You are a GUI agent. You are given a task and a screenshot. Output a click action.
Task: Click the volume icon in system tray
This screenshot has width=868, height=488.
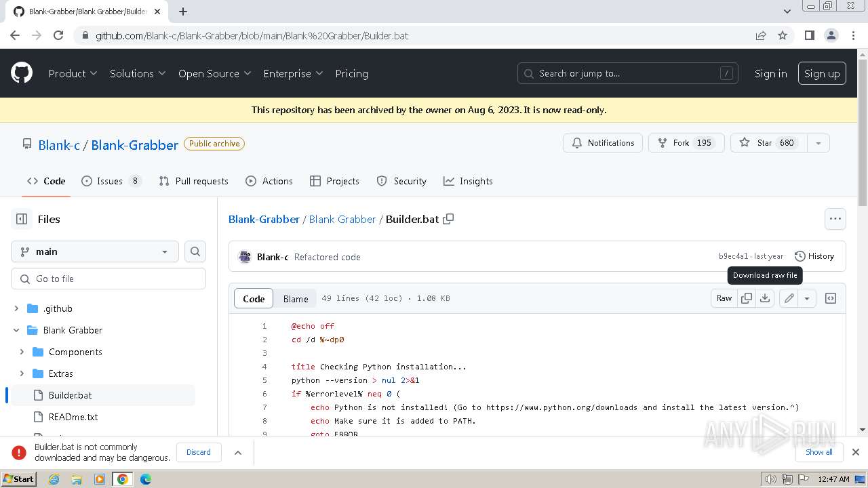pos(771,479)
